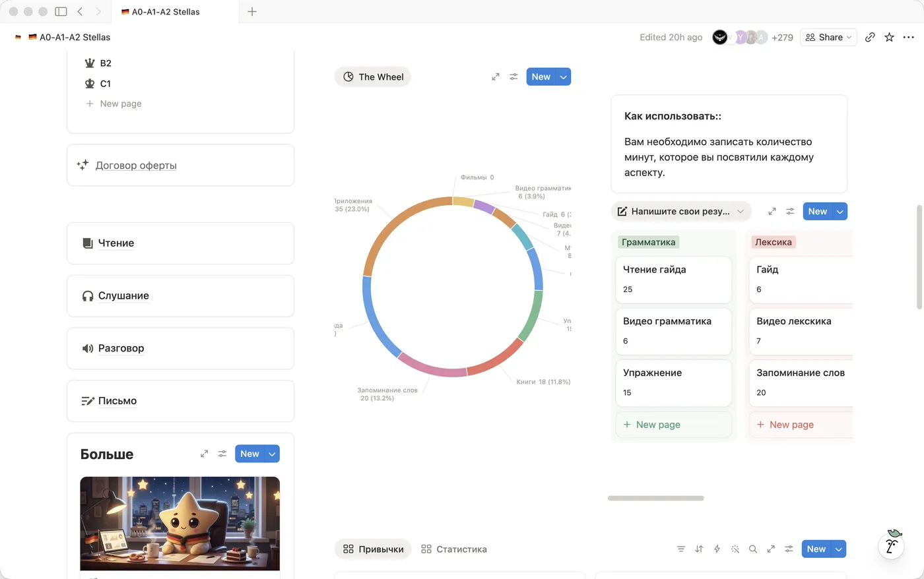Open settings of results board view
This screenshot has height=579, width=924.
pyautogui.click(x=790, y=212)
